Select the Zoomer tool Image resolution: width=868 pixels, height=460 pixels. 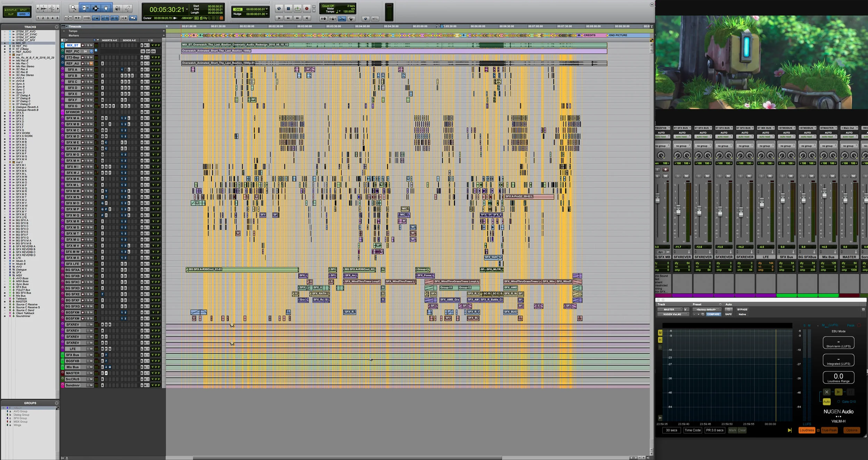tap(73, 8)
